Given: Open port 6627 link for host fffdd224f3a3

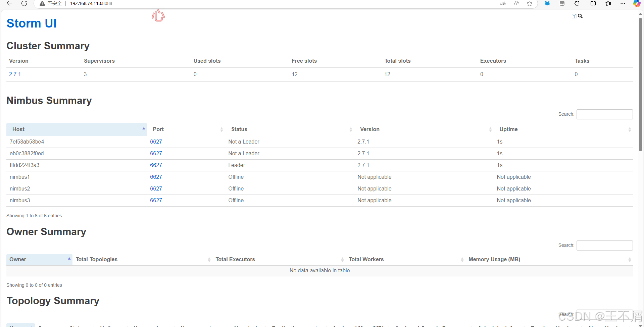Looking at the screenshot, I should (x=156, y=165).
